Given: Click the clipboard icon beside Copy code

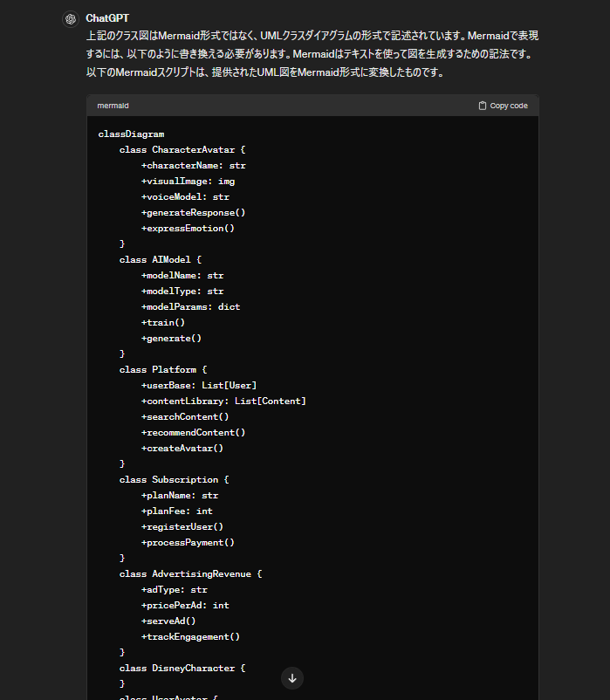Looking at the screenshot, I should tap(483, 106).
